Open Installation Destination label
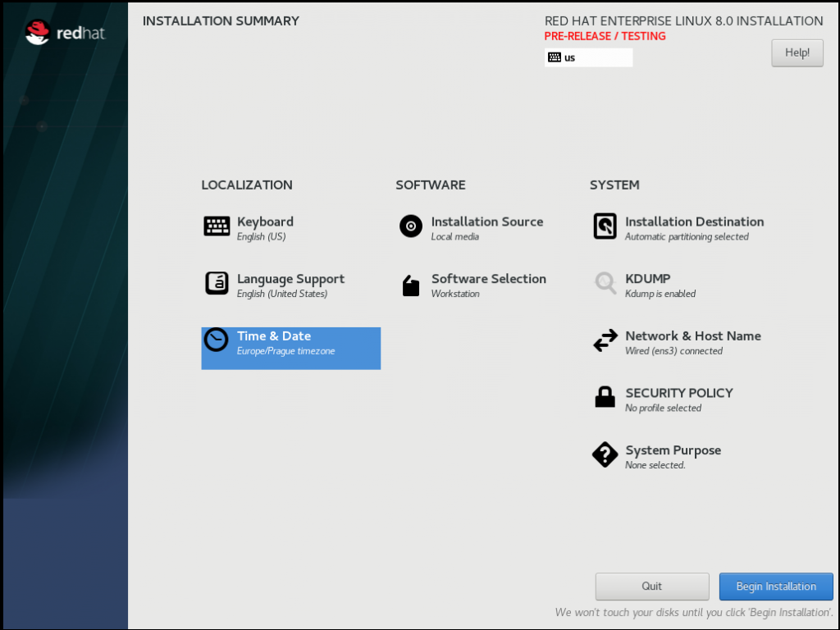Image resolution: width=840 pixels, height=630 pixels. [x=694, y=221]
